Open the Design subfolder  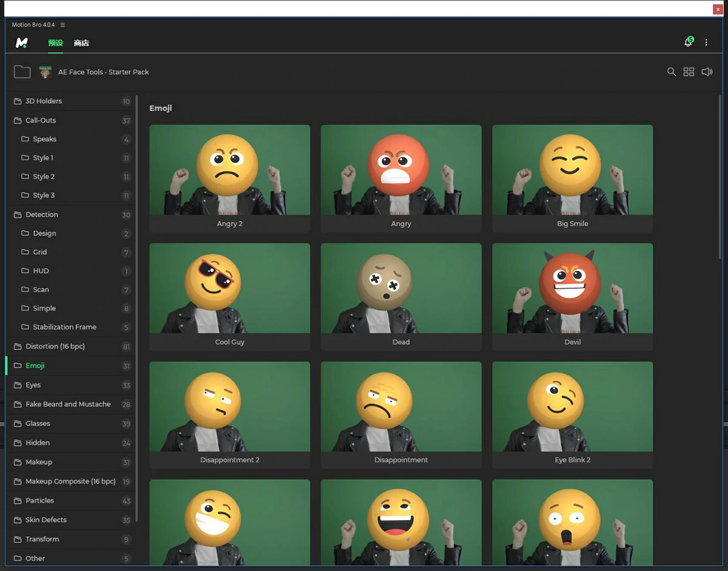tap(72, 233)
